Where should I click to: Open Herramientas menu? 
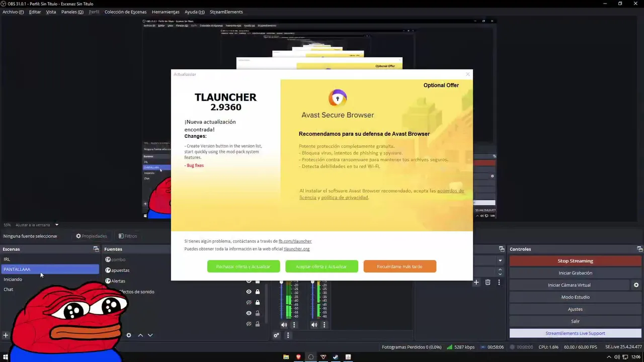[x=166, y=12]
